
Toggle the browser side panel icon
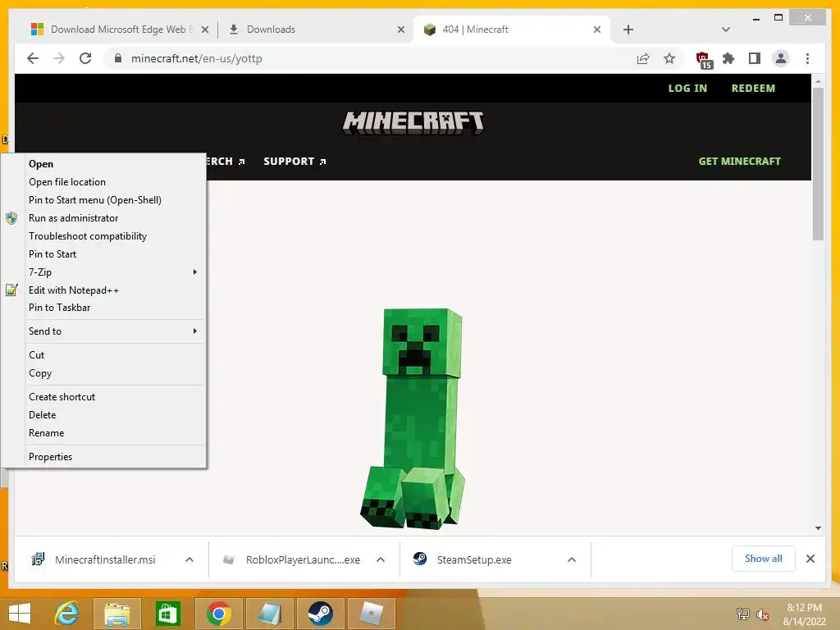tap(755, 58)
